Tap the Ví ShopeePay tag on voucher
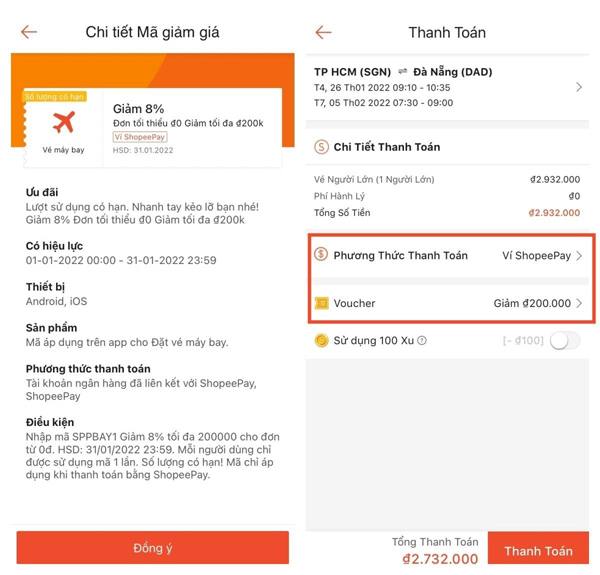Image resolution: width=600 pixels, height=575 pixels. tap(140, 137)
